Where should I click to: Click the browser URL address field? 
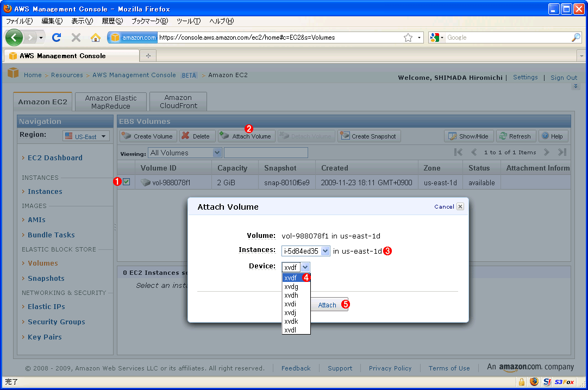279,37
